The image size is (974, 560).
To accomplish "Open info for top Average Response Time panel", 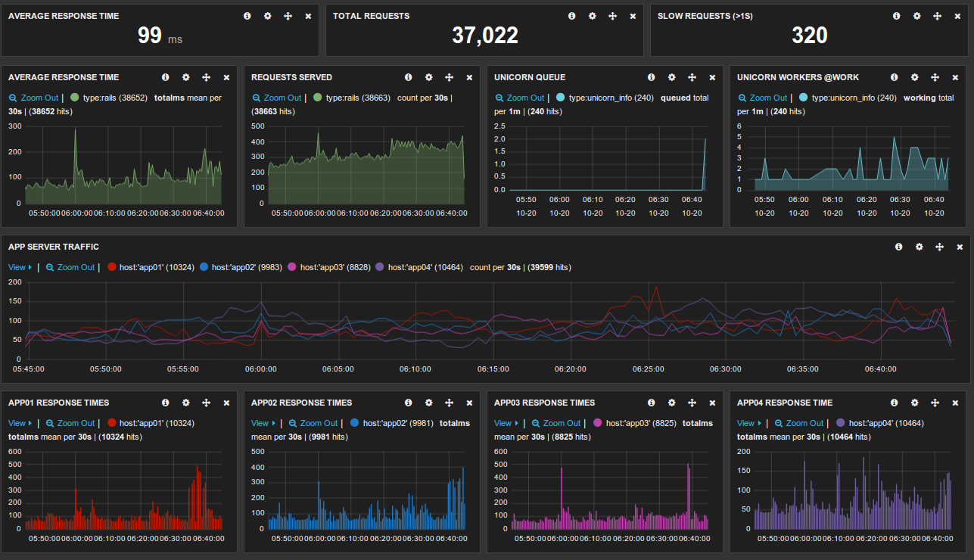I will click(x=247, y=16).
